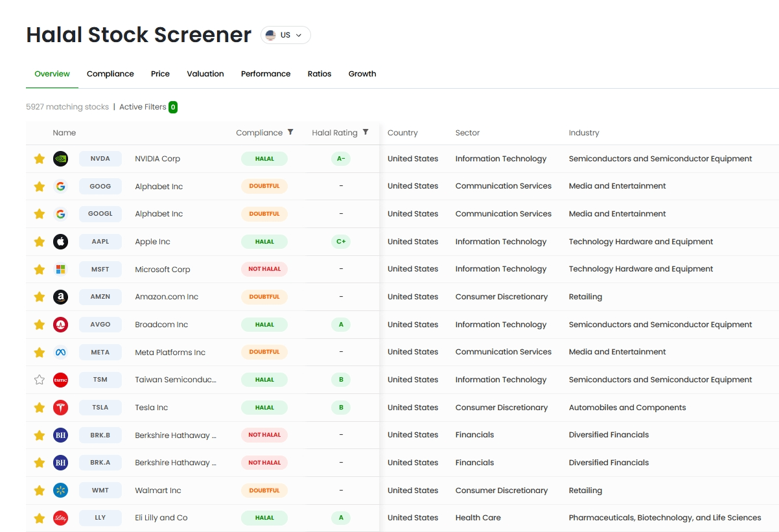This screenshot has width=779, height=532.
Task: Click Automobiles and Components industry text
Action: click(x=627, y=408)
